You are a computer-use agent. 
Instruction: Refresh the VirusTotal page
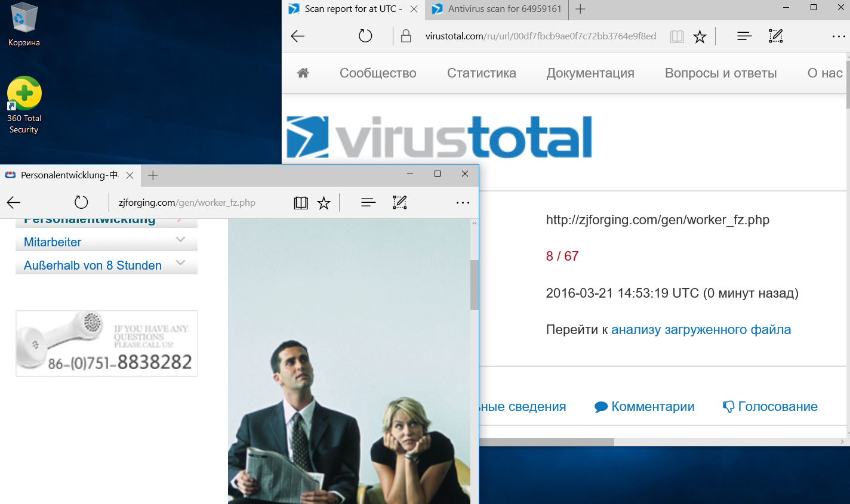click(x=365, y=36)
